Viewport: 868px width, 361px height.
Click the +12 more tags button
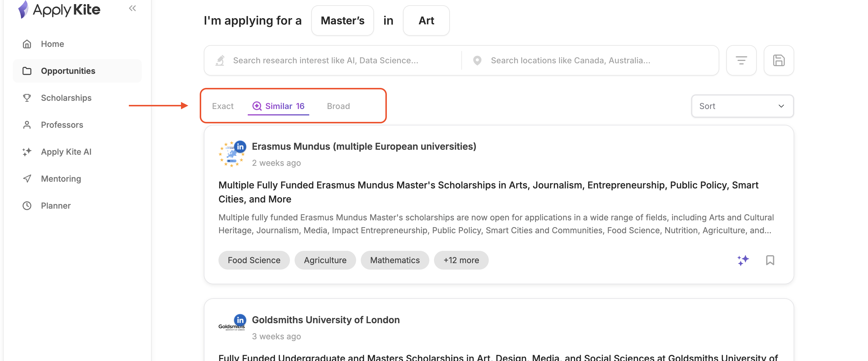461,260
